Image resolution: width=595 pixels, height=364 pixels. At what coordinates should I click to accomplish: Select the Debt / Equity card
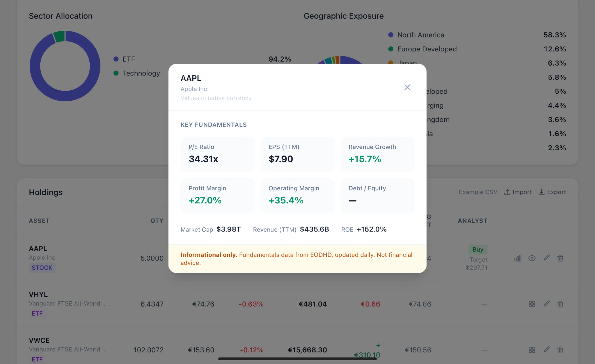pos(377,196)
